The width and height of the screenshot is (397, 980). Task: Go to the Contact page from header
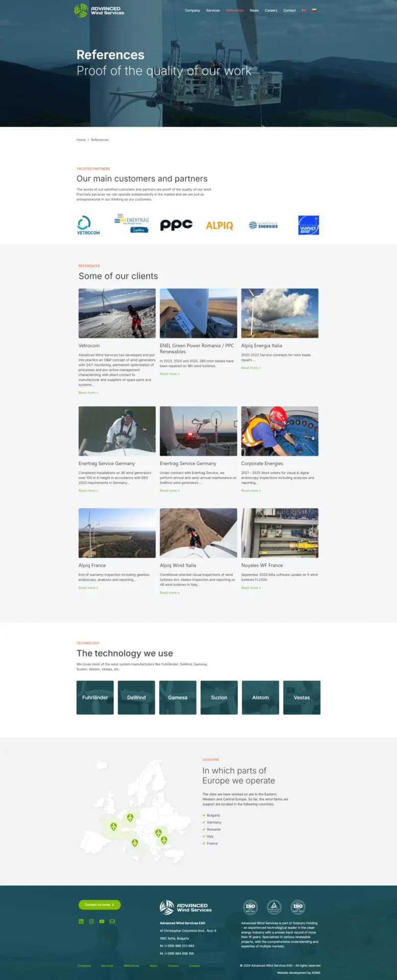click(x=289, y=10)
